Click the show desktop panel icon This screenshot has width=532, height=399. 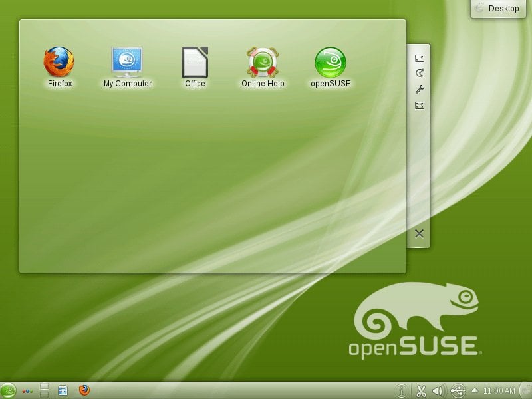tap(63, 390)
